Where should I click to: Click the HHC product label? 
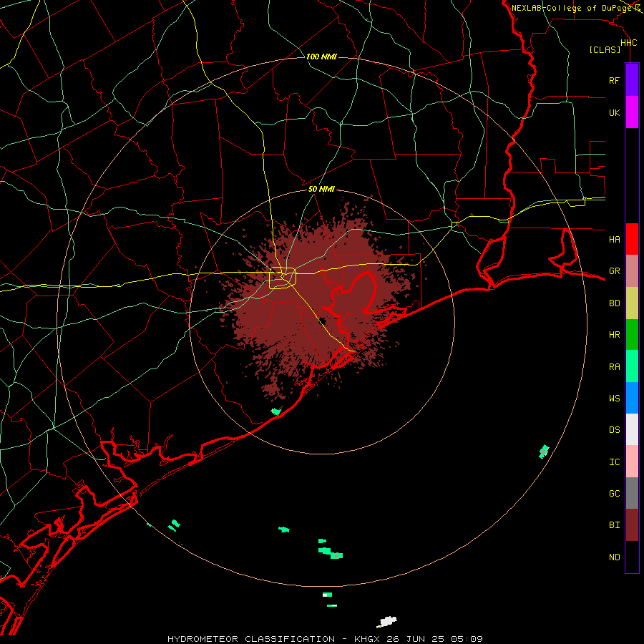click(628, 43)
